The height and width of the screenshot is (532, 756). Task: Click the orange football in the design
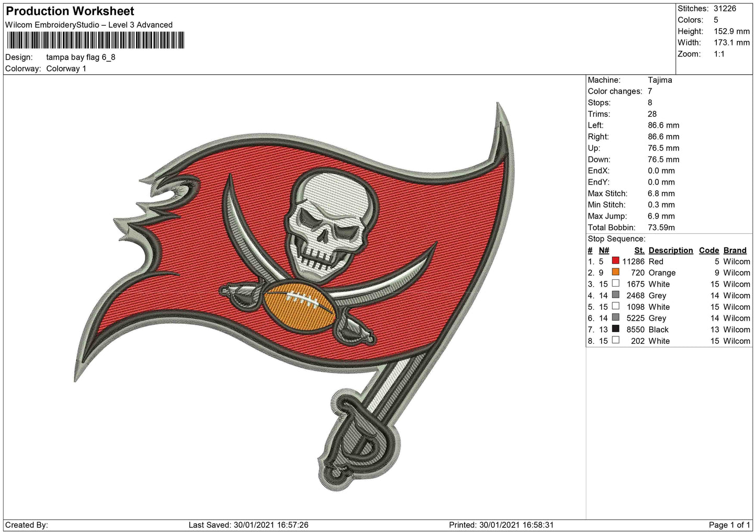(x=300, y=307)
